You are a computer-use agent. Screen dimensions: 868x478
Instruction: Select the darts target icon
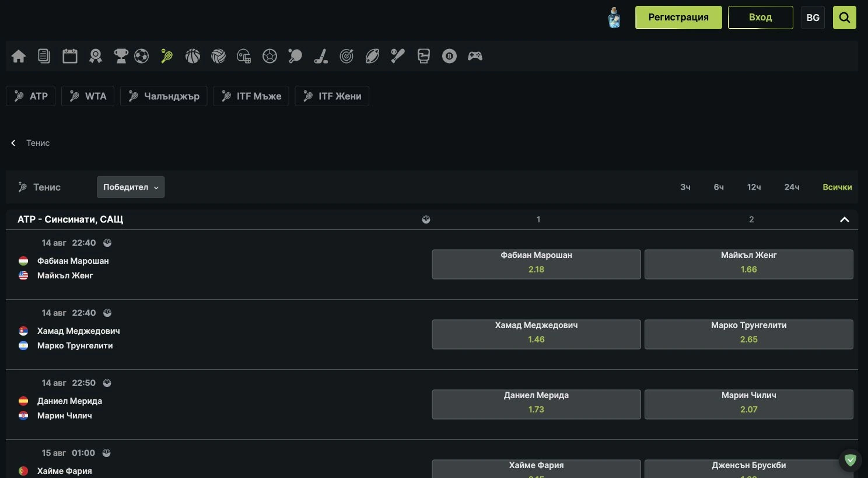(346, 56)
